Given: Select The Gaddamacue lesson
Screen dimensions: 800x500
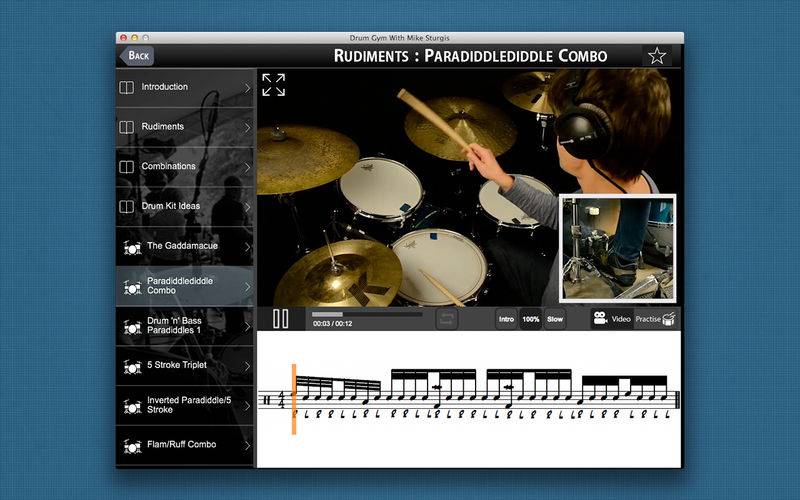Looking at the screenshot, I should coord(185,246).
